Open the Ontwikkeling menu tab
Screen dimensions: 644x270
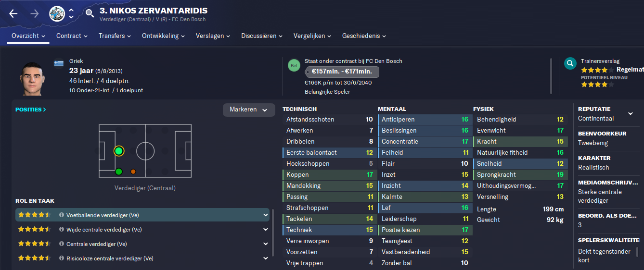tap(163, 36)
